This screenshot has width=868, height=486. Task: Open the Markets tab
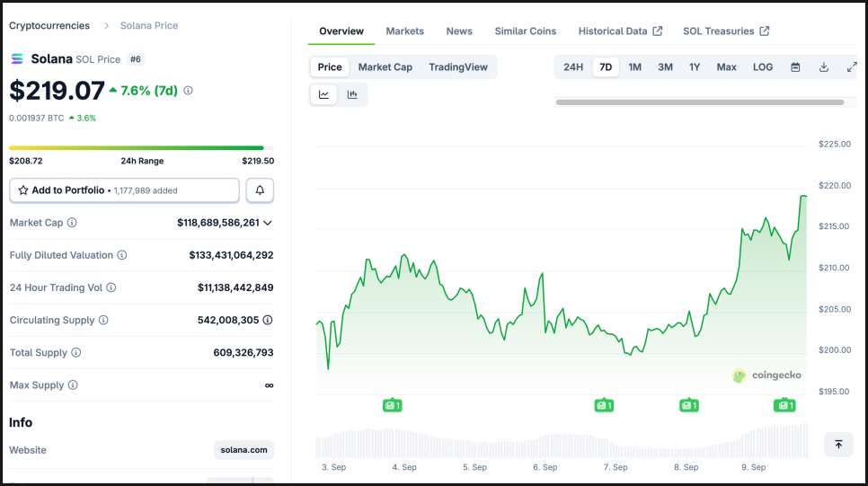coord(404,31)
